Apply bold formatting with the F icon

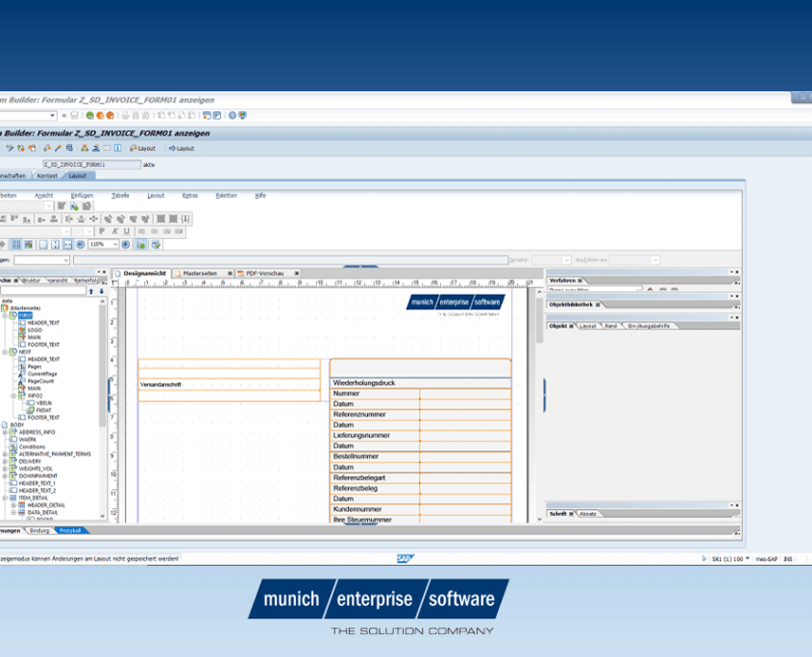[102, 231]
